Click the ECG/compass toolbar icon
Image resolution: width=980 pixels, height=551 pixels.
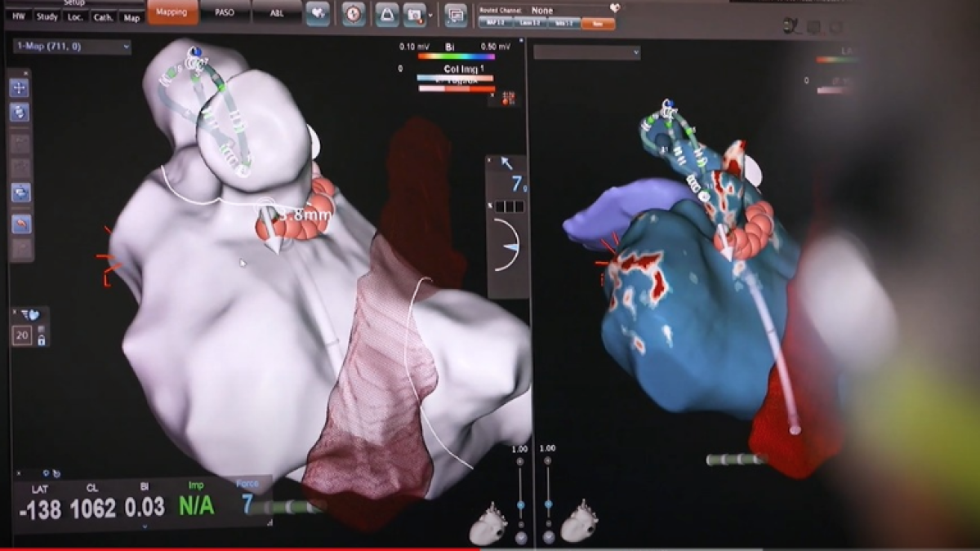[353, 13]
